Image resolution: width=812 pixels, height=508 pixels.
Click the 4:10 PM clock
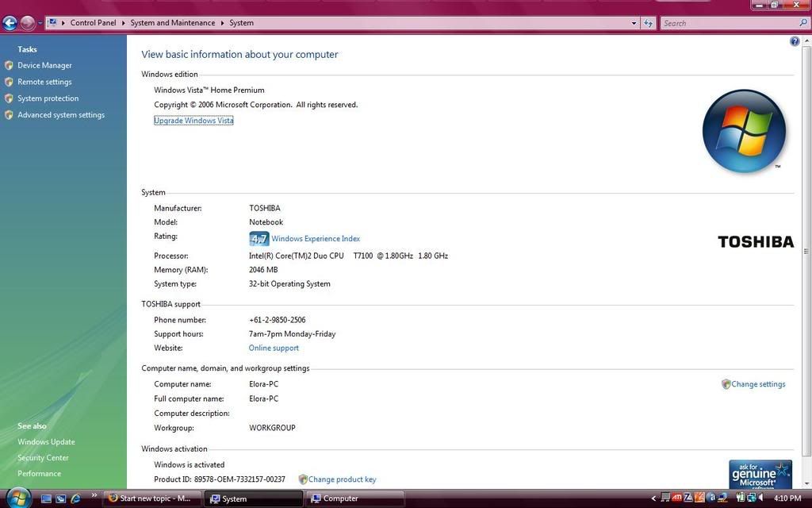pos(787,498)
